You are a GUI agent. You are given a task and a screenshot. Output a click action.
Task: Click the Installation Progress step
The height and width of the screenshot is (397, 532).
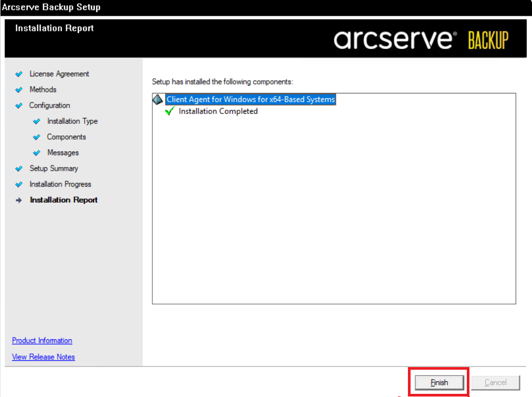point(60,184)
